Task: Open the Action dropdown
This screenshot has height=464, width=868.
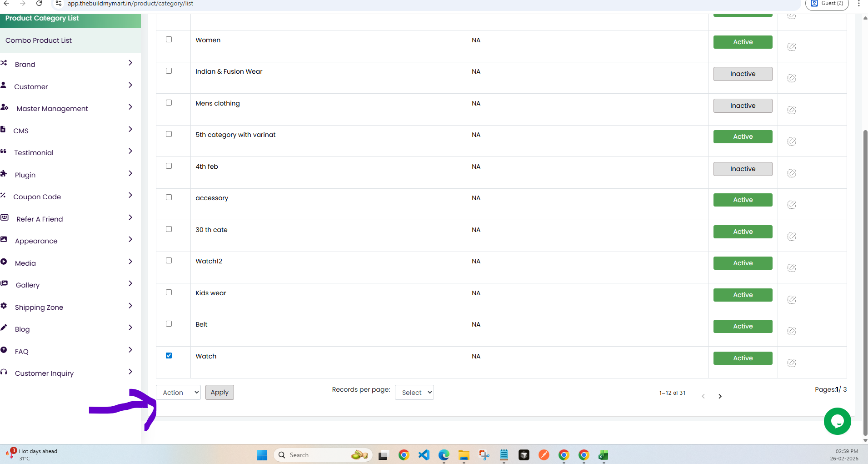Action: (x=179, y=393)
